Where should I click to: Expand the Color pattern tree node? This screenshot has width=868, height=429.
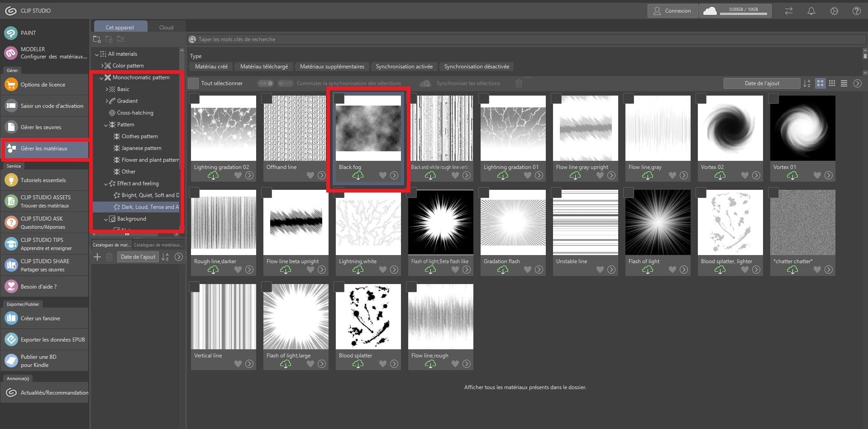pos(102,66)
